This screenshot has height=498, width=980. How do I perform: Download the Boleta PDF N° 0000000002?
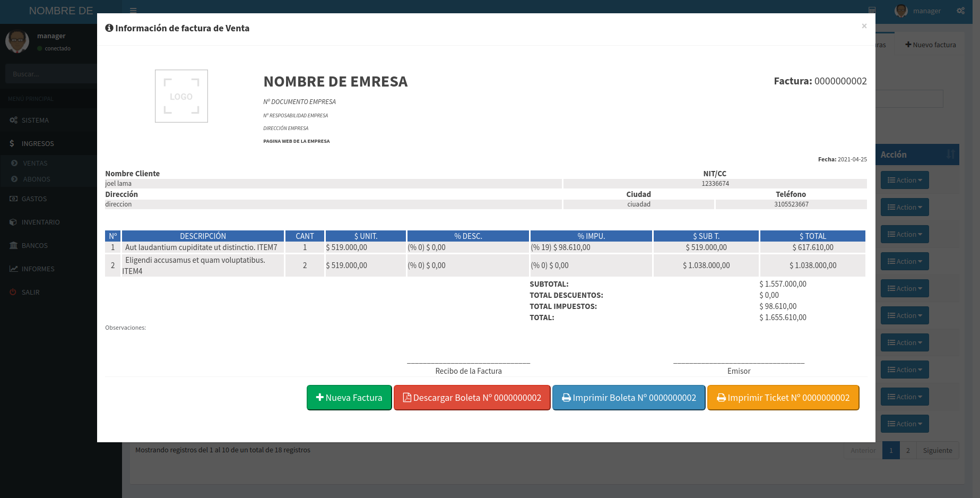(x=472, y=398)
